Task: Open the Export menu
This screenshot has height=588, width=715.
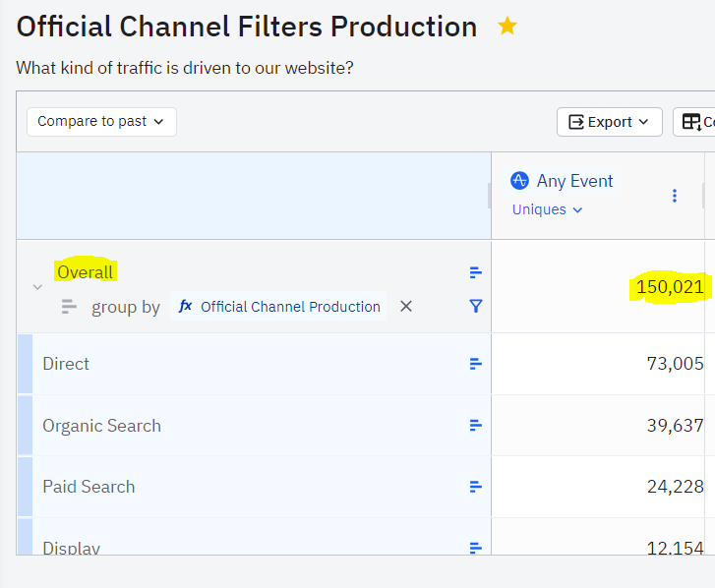Action: 610,122
